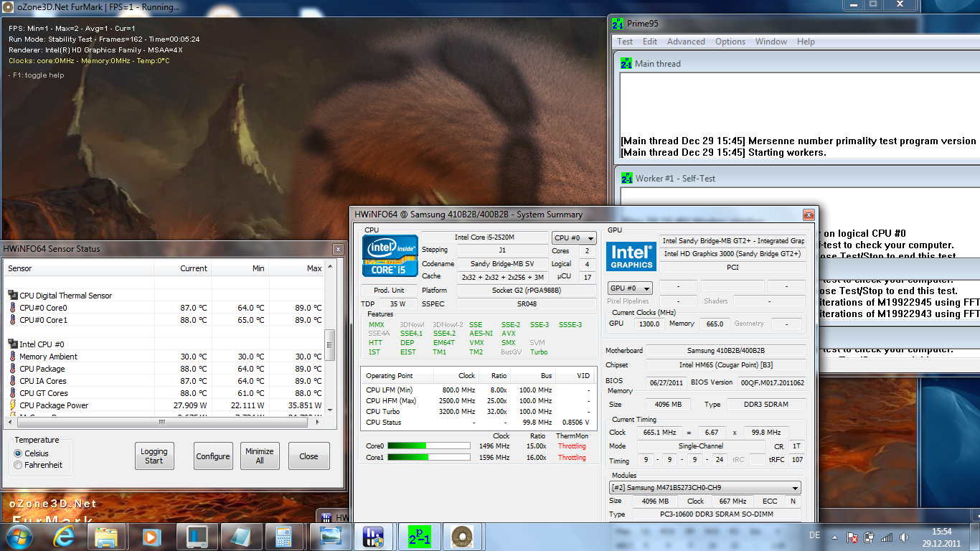Open the GPU #0 selector dropdown
The width and height of the screenshot is (980, 551).
tap(630, 288)
